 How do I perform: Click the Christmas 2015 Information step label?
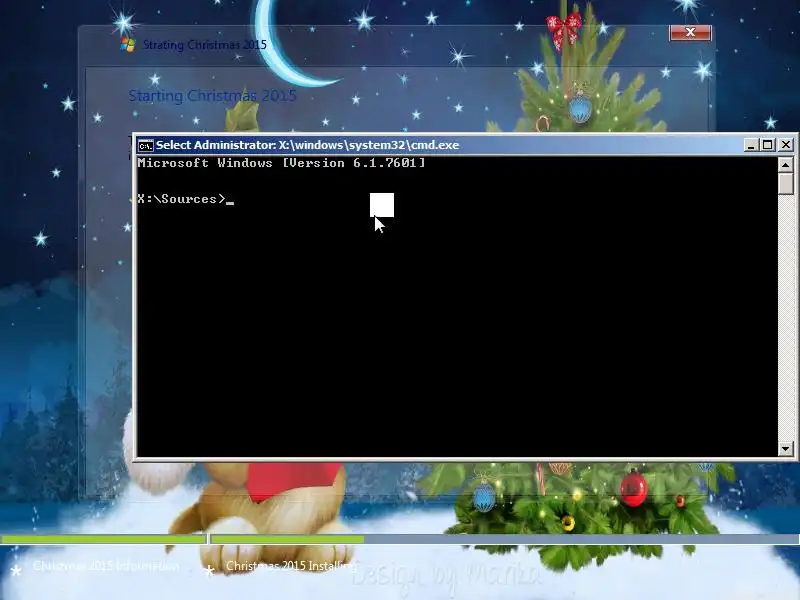coord(106,566)
